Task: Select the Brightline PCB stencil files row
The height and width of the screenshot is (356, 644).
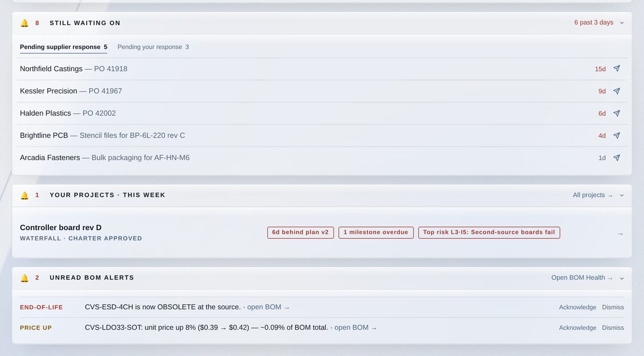Action: pos(322,136)
